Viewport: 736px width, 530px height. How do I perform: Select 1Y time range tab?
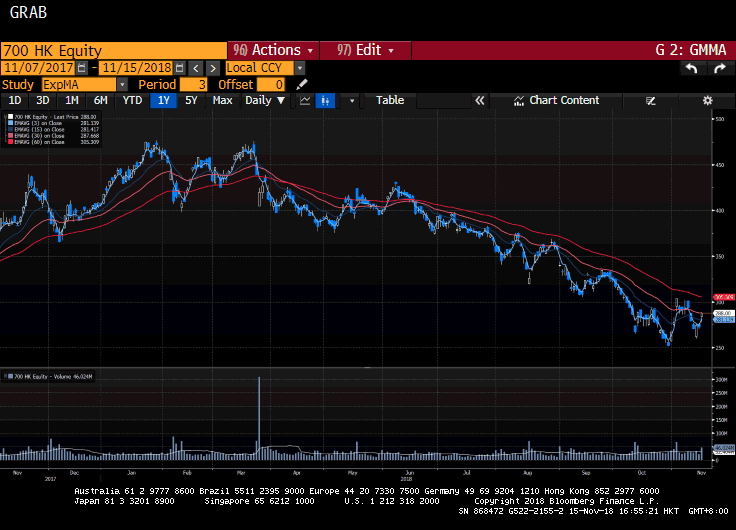[163, 100]
